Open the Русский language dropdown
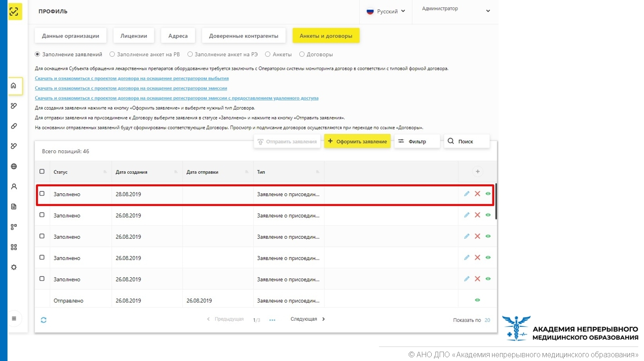 pos(386,11)
